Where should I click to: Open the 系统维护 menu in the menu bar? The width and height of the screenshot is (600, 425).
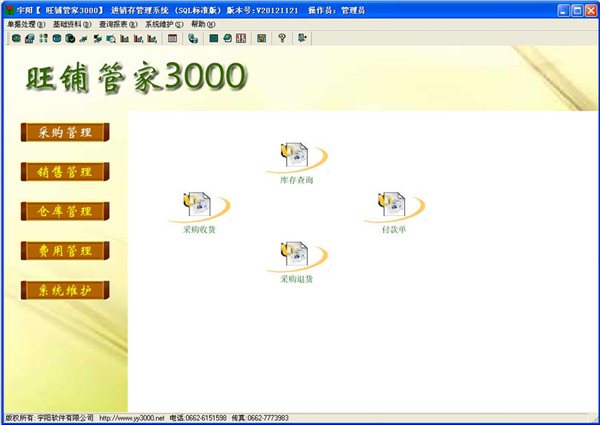pyautogui.click(x=164, y=24)
